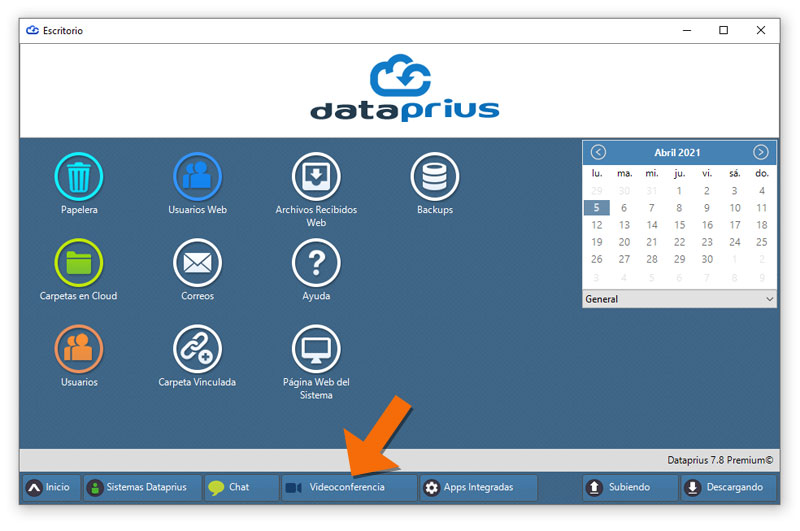
Task: Open the orange Usuarios icon
Action: pos(79,349)
